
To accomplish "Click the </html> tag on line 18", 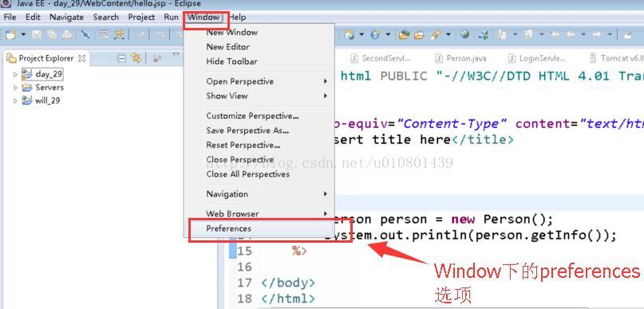I will point(288,299).
